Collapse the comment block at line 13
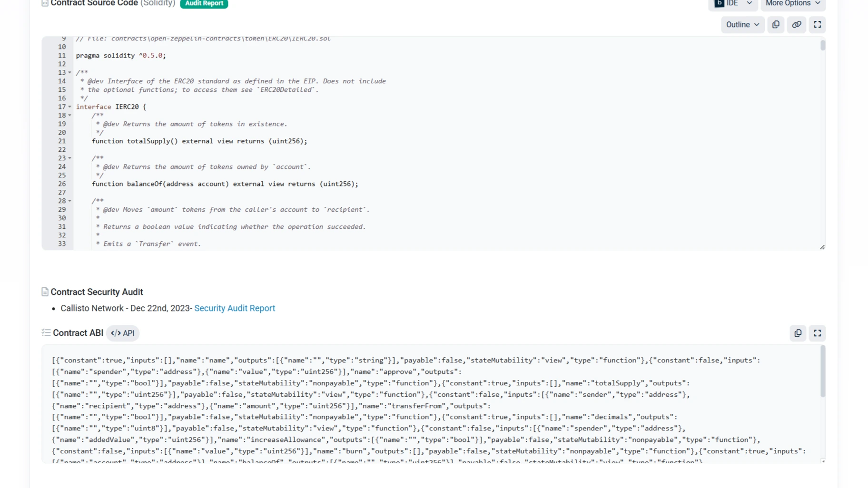Image resolution: width=868 pixels, height=488 pixels. [x=69, y=72]
